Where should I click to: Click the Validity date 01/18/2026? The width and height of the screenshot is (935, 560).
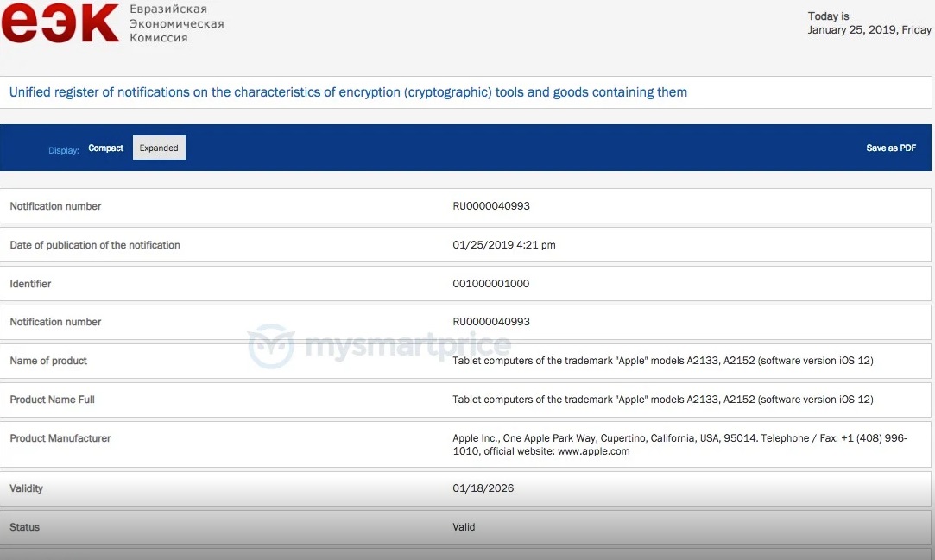click(x=483, y=488)
